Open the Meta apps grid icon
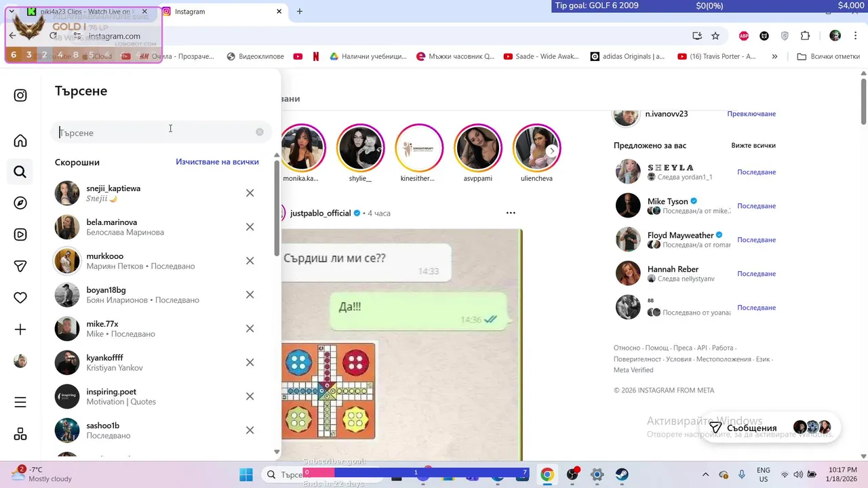 click(20, 434)
